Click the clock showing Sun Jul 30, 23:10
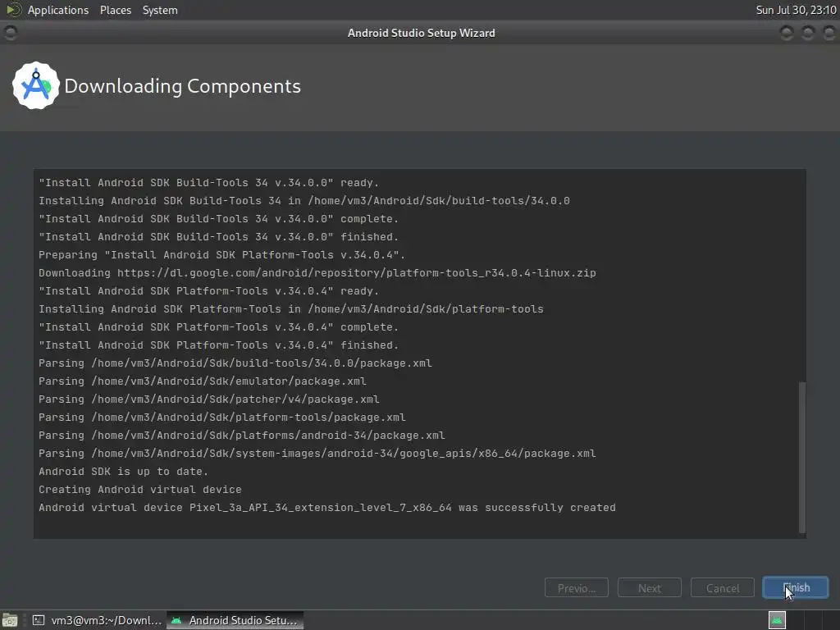840x630 pixels. (796, 10)
